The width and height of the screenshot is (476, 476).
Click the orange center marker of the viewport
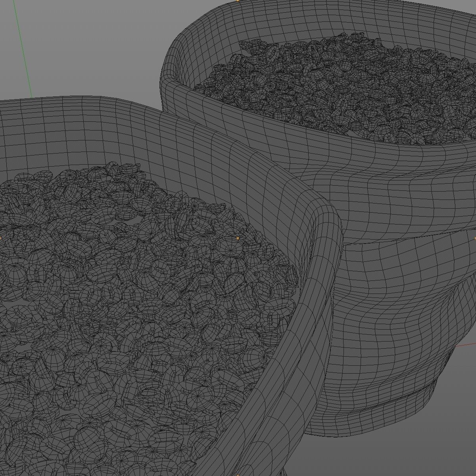pyautogui.click(x=238, y=238)
